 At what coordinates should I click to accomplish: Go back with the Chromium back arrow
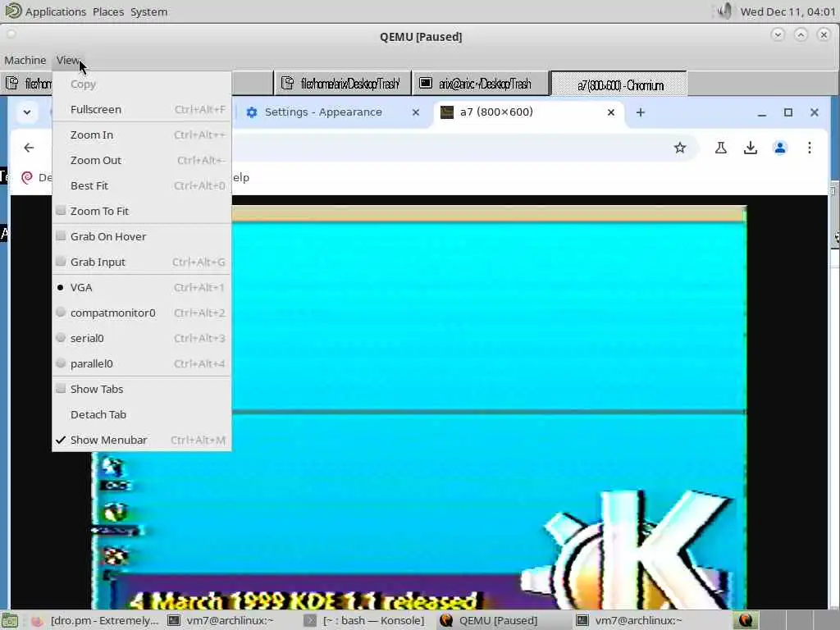29,148
